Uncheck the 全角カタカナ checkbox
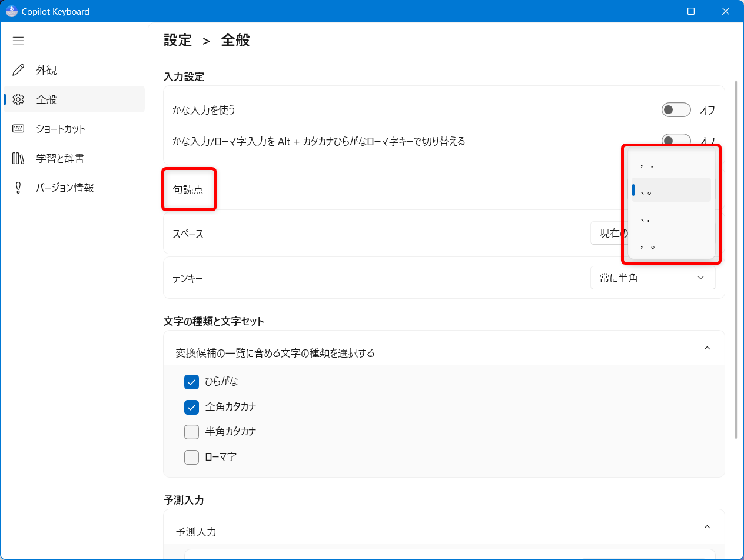This screenshot has height=560, width=744. click(x=191, y=407)
